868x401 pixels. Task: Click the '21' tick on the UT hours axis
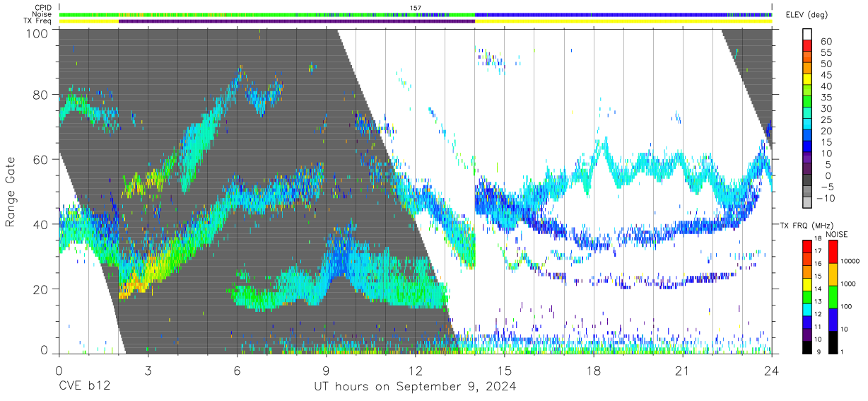point(682,371)
